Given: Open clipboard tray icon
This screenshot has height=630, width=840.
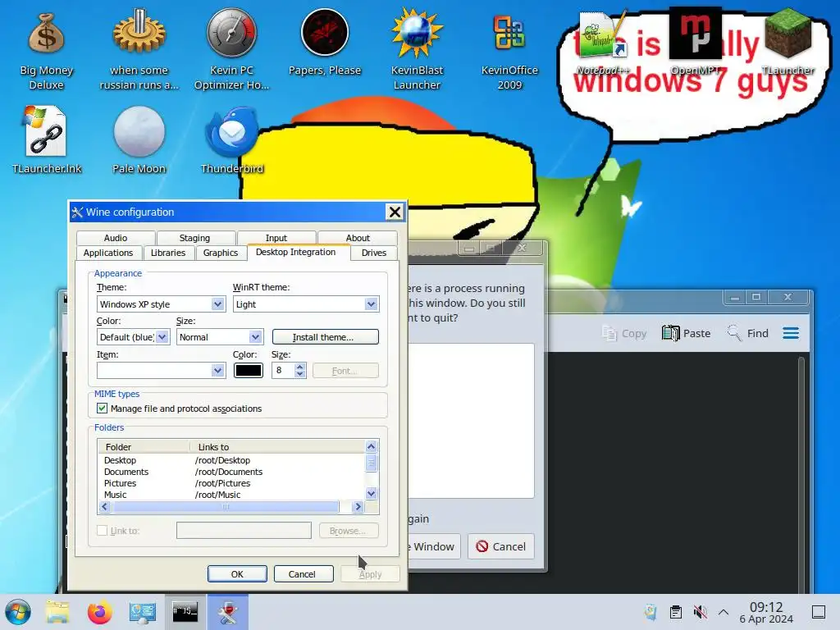Looking at the screenshot, I should [676, 612].
